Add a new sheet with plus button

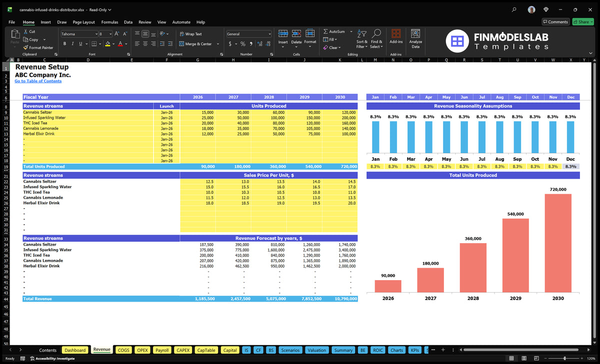pyautogui.click(x=443, y=350)
